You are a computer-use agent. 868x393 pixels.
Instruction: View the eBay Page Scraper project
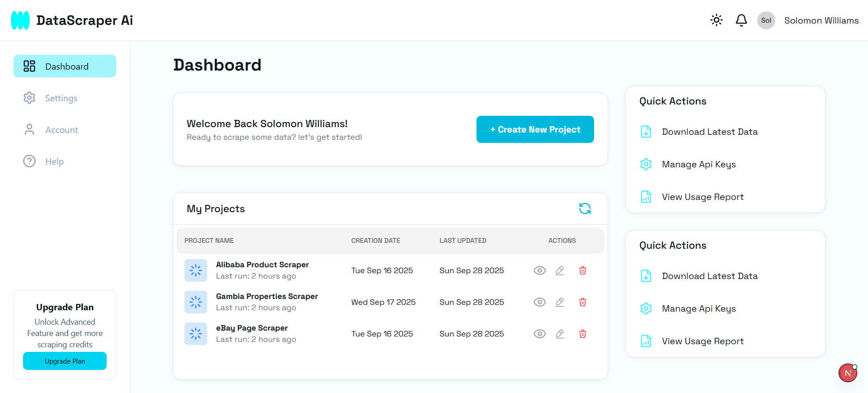coord(540,334)
